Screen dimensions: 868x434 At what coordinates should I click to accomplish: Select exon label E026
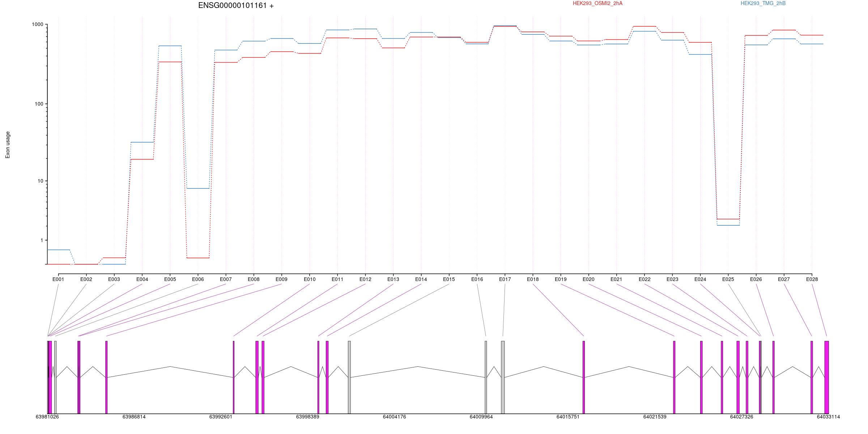[x=756, y=279]
